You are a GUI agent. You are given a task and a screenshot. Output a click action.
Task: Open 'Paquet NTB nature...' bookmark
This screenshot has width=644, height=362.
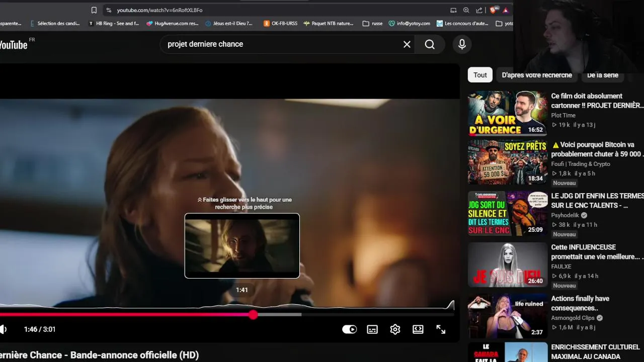(x=329, y=24)
